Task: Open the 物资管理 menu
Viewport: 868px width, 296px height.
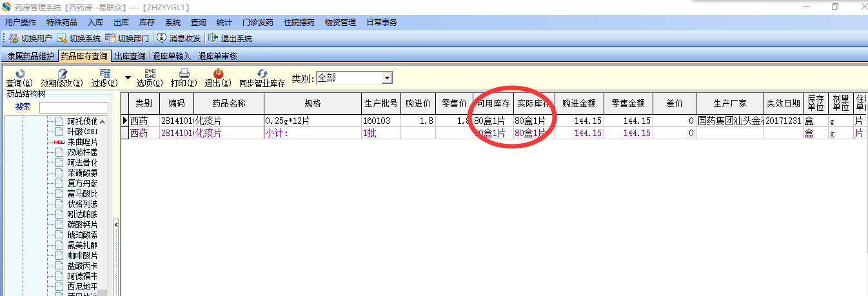Action: tap(340, 22)
